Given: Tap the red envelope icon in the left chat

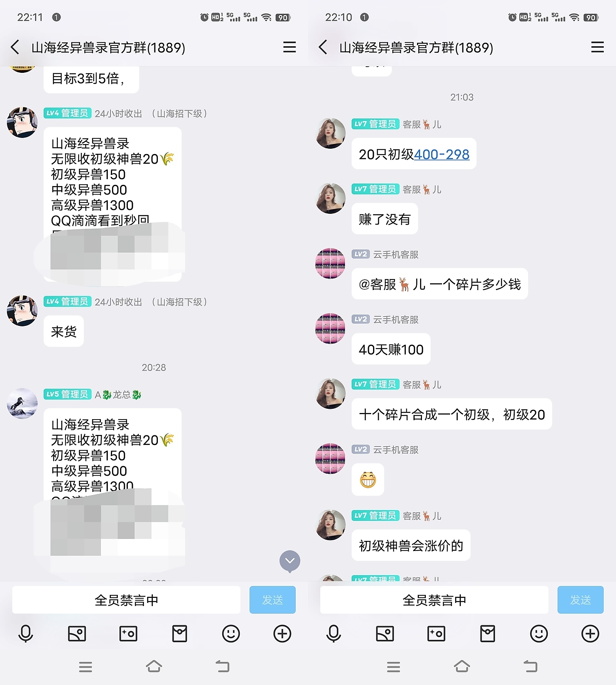Looking at the screenshot, I should click(179, 633).
